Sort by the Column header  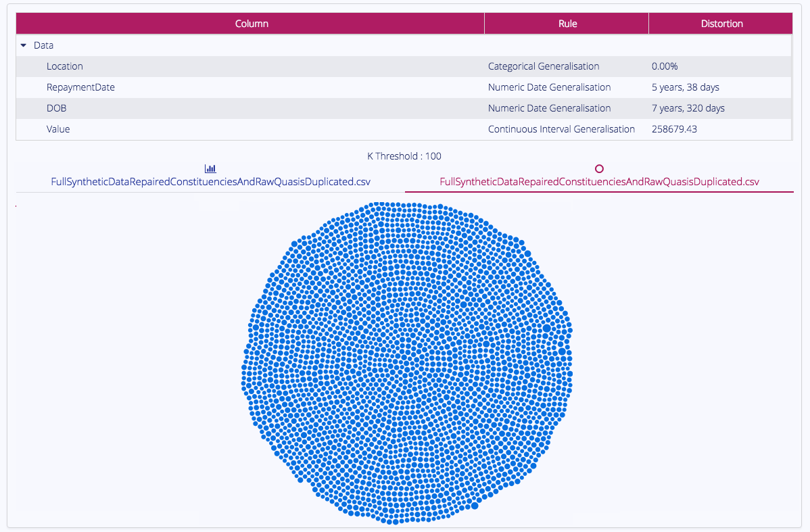coord(251,24)
